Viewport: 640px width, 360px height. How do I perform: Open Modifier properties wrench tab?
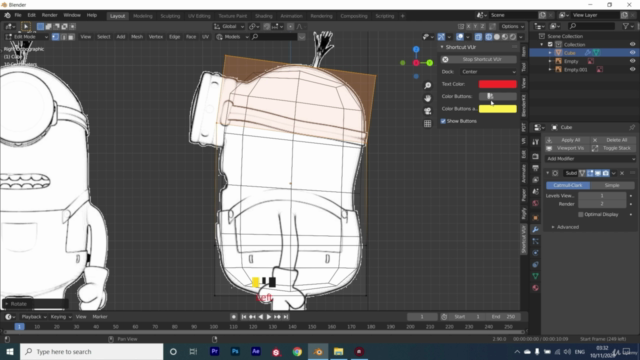tap(536, 230)
